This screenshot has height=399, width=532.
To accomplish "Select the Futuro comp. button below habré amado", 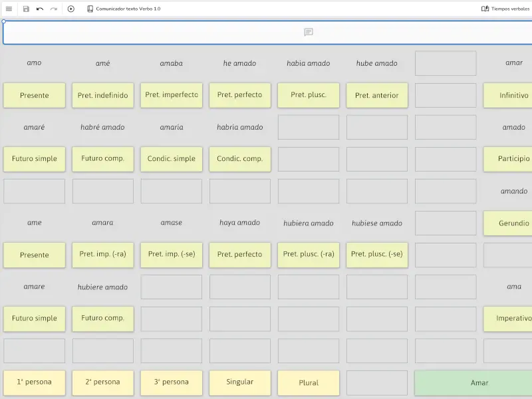I will pos(102,159).
